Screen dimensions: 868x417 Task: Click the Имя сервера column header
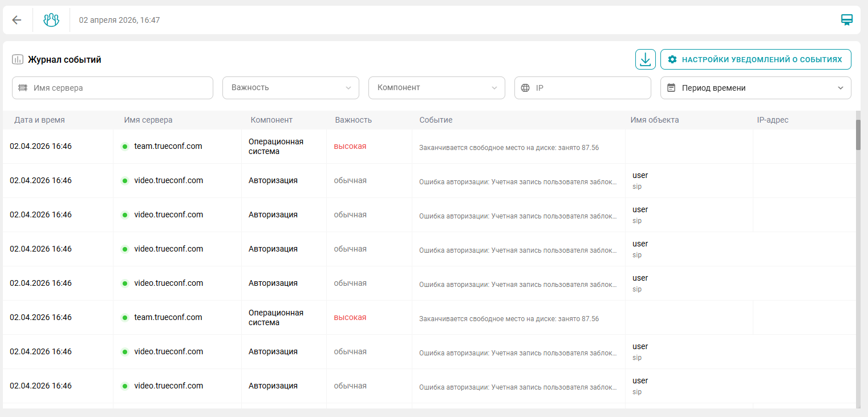(148, 120)
